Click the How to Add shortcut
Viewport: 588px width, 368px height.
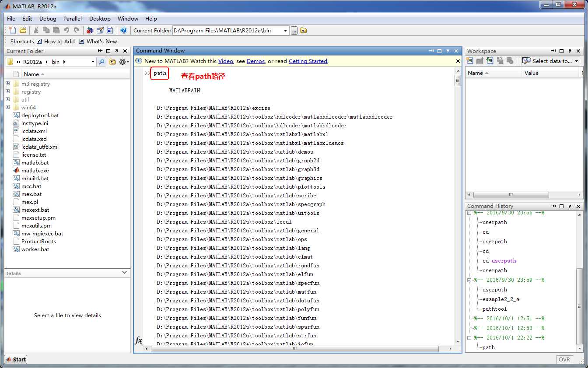(56, 41)
